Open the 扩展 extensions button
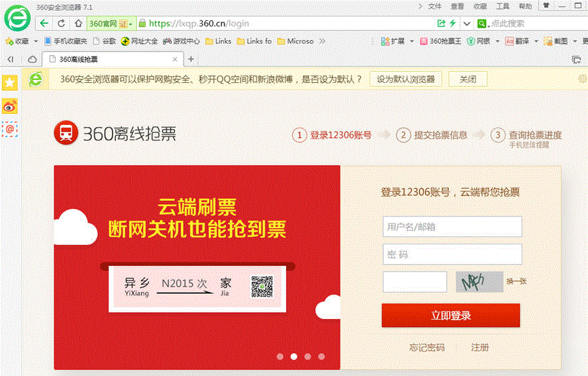The image size is (588, 376). click(393, 41)
